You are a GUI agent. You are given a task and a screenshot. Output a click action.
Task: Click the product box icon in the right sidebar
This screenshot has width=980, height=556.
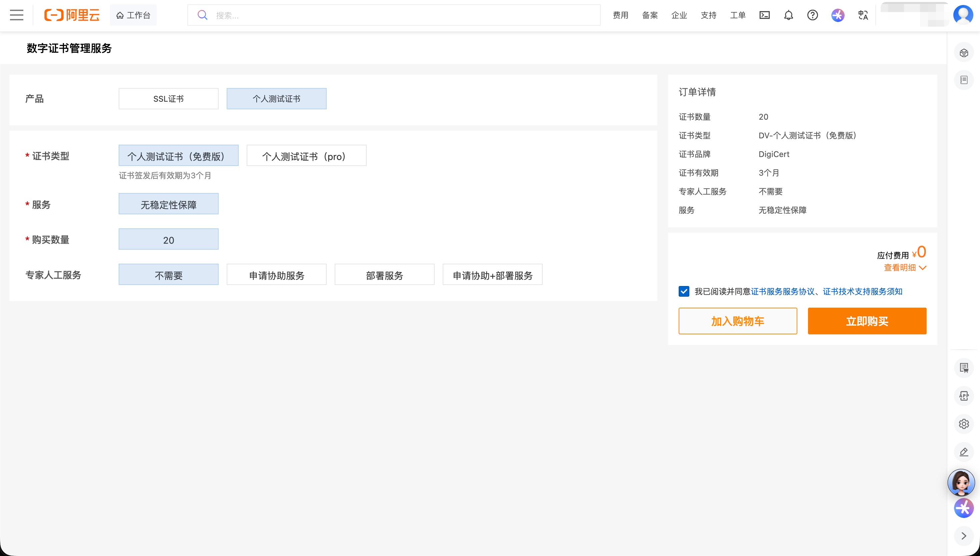click(x=964, y=52)
